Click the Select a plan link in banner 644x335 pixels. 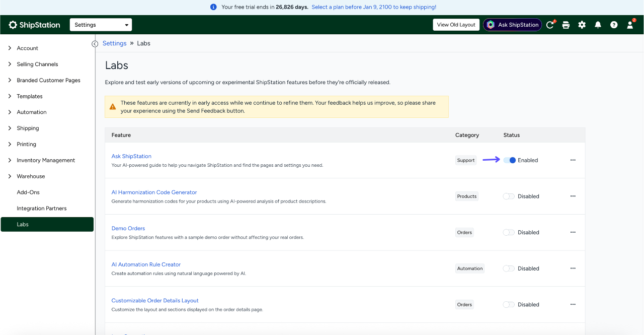tap(374, 7)
